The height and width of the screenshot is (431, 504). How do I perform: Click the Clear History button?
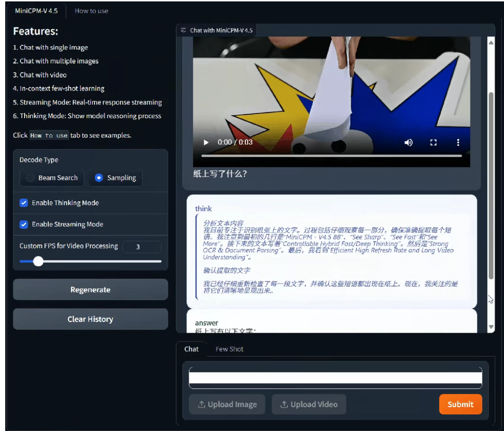pyautogui.click(x=90, y=319)
